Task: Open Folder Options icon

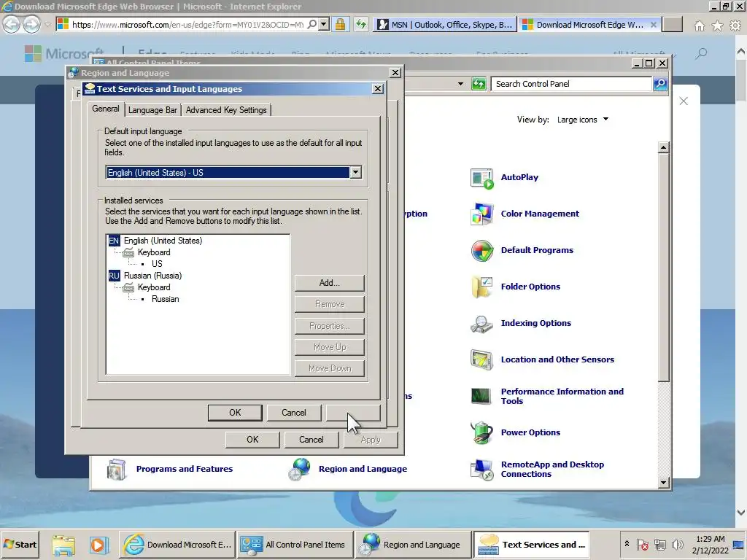Action: (481, 287)
